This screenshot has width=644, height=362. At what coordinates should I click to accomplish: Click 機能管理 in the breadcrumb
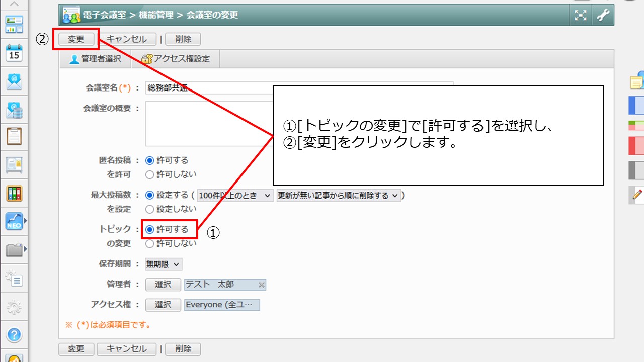[156, 15]
